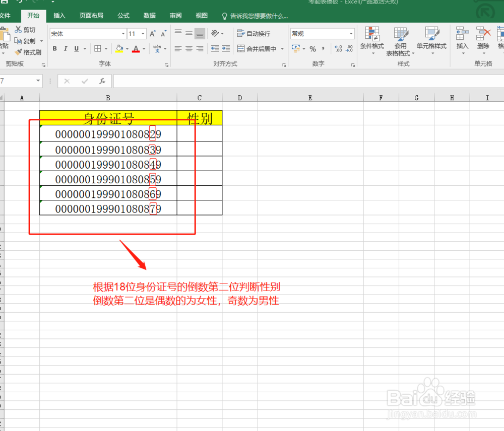Apply the yellow fill color bucket

119,49
